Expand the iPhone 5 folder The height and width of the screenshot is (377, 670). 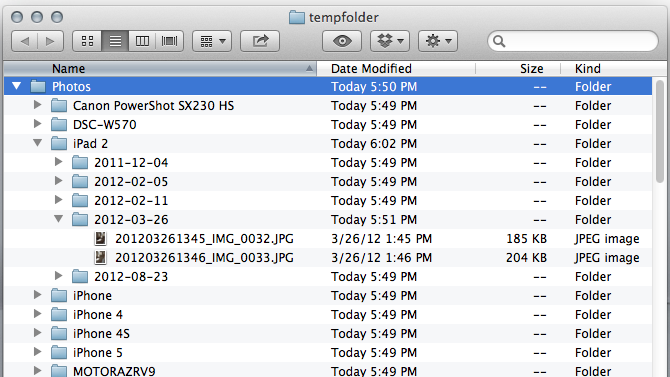(38, 352)
